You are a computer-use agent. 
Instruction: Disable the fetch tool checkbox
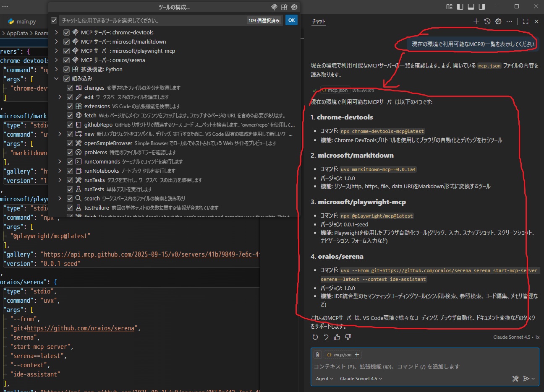pos(71,115)
